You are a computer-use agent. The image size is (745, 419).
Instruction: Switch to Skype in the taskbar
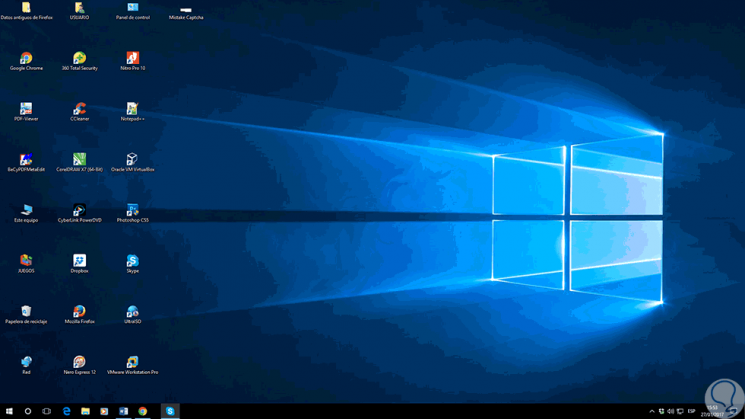coord(170,411)
